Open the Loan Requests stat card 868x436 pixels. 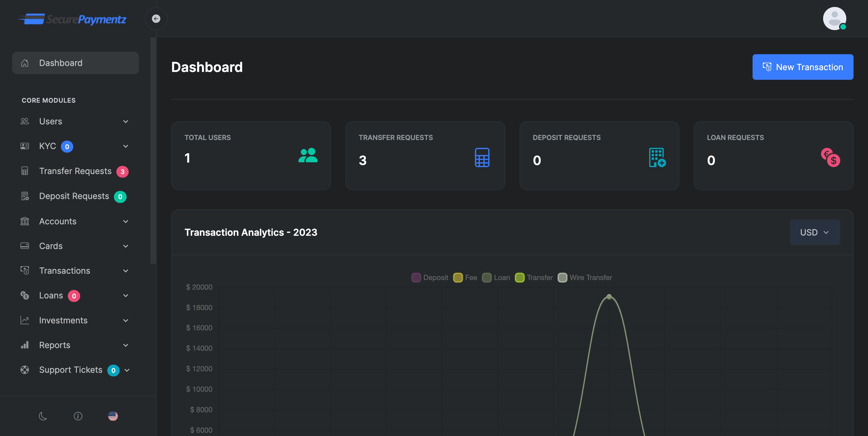click(773, 156)
